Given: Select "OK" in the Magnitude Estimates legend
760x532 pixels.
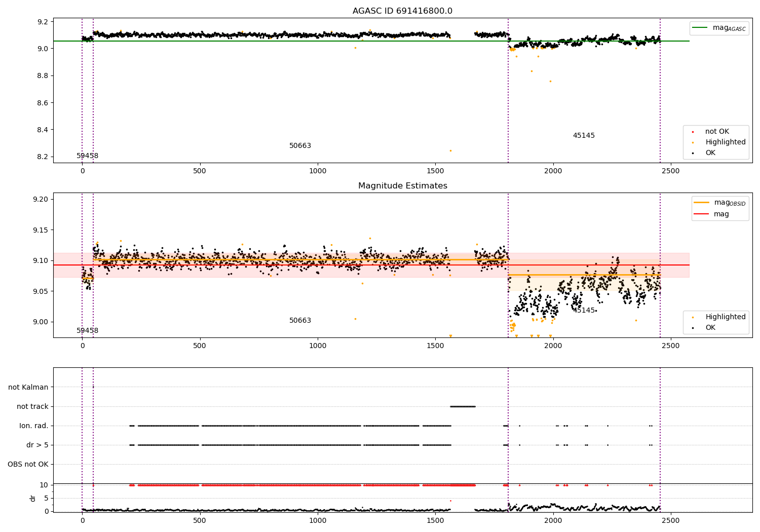Looking at the screenshot, I should pyautogui.click(x=710, y=328).
